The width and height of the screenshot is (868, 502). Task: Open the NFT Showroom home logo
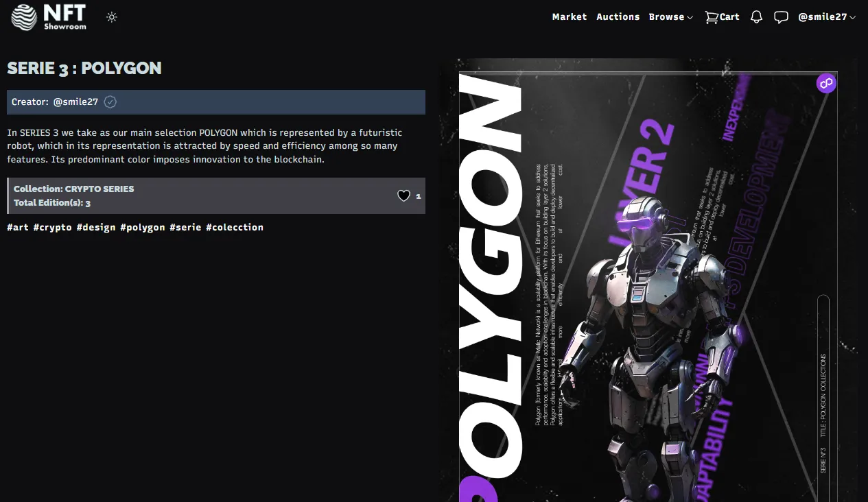coord(49,17)
